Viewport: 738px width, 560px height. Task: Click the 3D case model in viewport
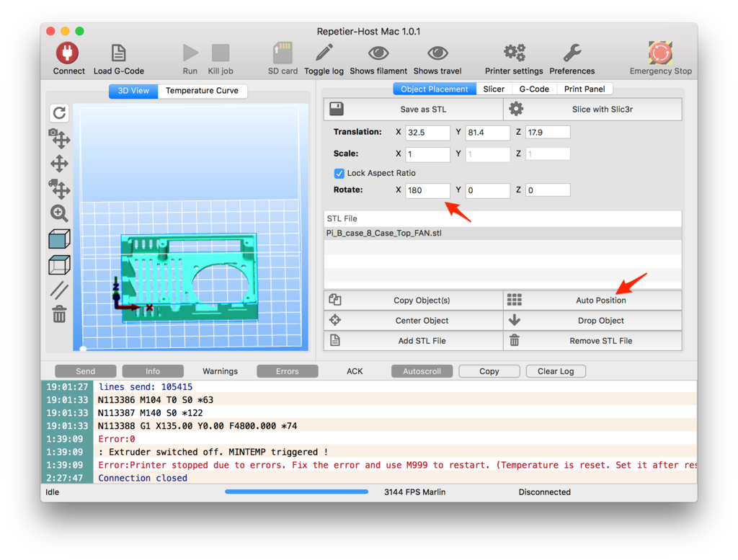pos(189,277)
